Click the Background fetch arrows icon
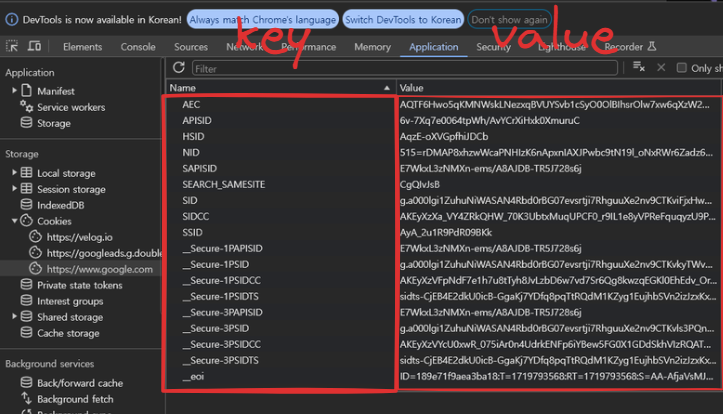 27,398
